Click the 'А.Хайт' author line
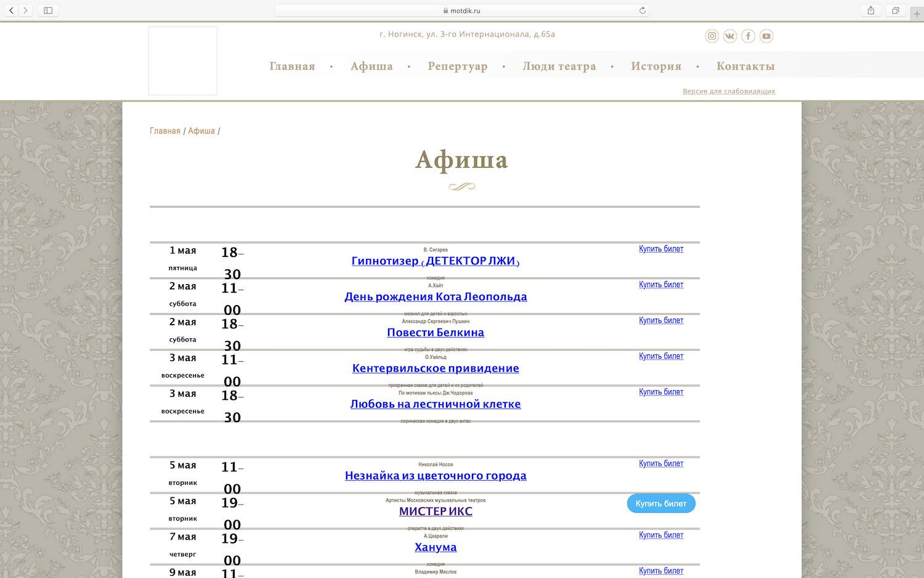This screenshot has width=924, height=578. coord(436,286)
